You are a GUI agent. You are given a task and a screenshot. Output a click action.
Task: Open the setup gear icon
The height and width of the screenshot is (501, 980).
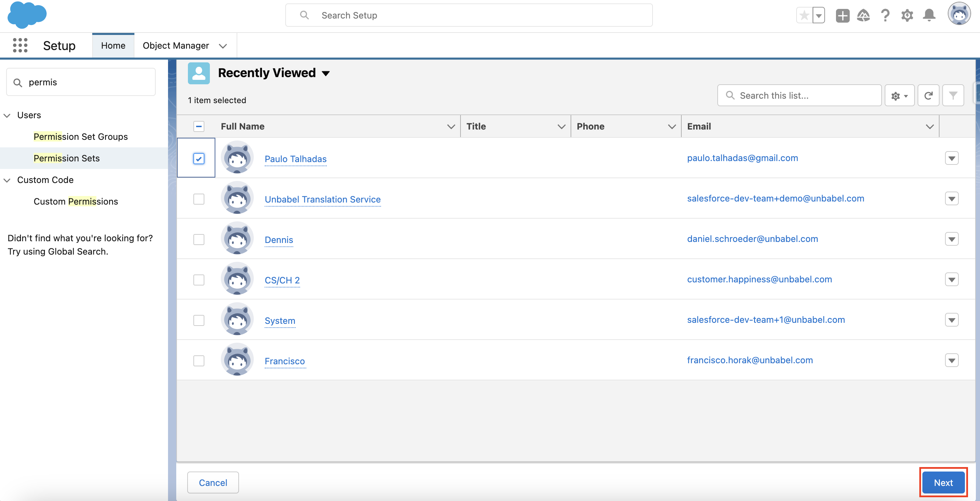[x=907, y=15]
